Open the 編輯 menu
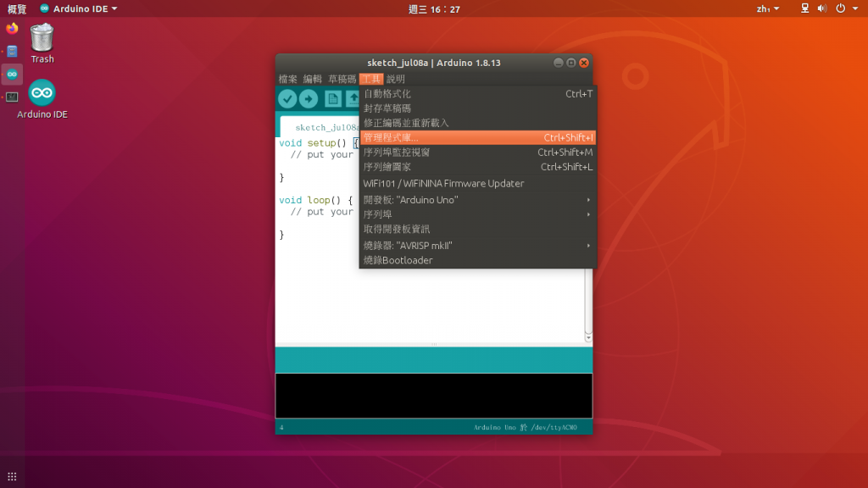This screenshot has height=488, width=868. click(312, 79)
